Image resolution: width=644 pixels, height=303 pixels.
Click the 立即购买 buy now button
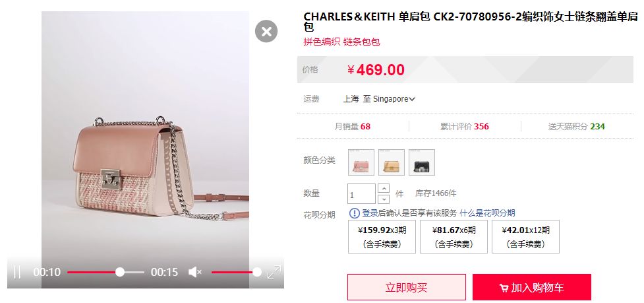[x=407, y=287]
